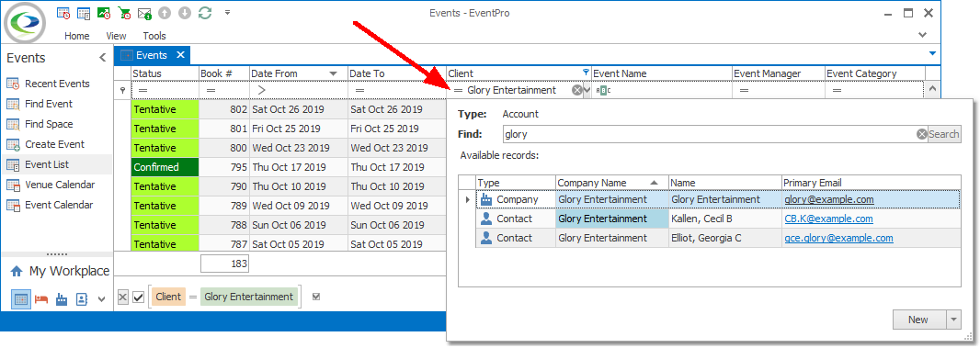The width and height of the screenshot is (980, 348).
Task: Click the grey up-arrow toolbar icon
Action: (165, 13)
